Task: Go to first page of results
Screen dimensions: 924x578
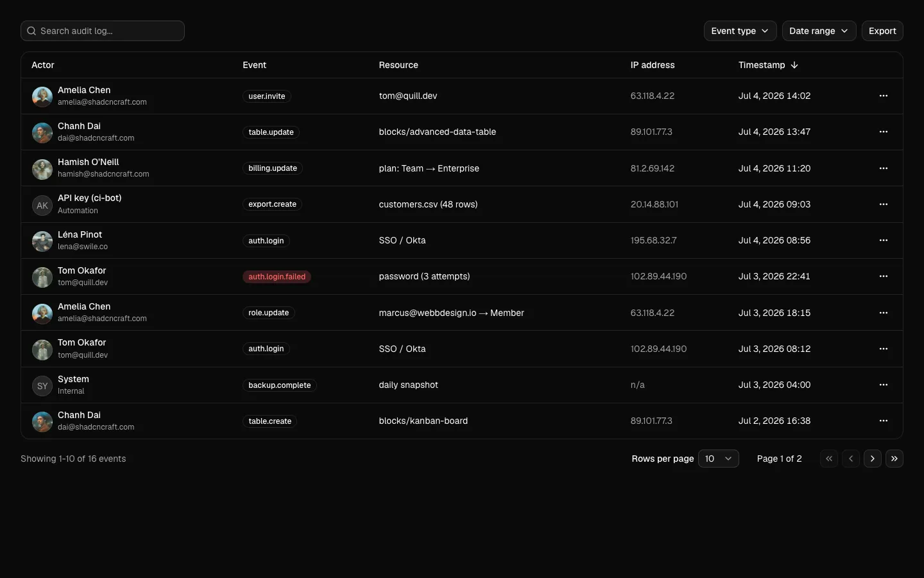Action: [829, 459]
